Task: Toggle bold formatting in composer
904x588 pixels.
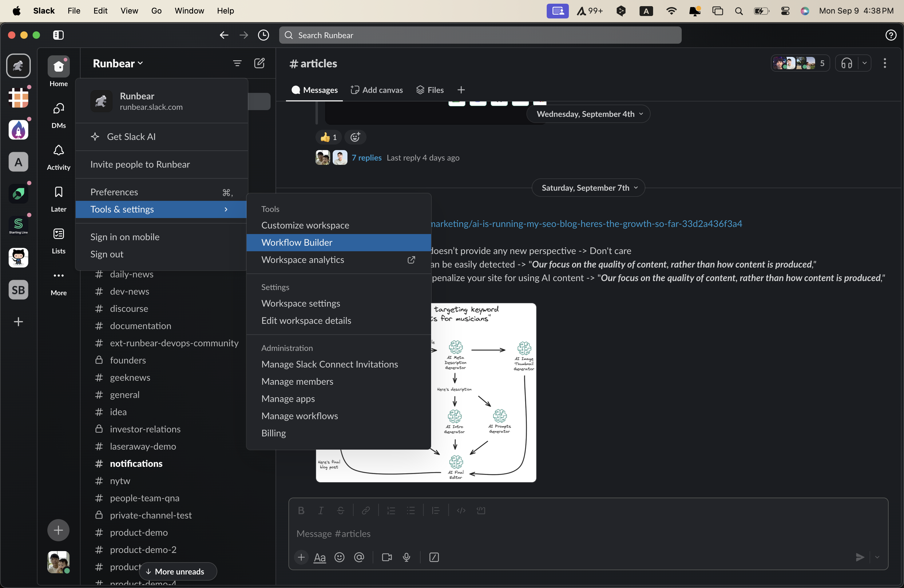Action: pos(301,511)
